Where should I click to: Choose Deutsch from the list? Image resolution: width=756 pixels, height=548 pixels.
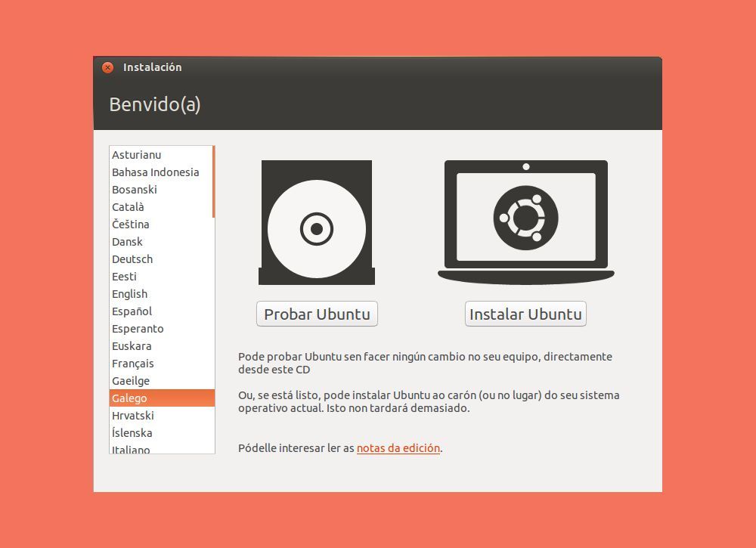pos(161,259)
